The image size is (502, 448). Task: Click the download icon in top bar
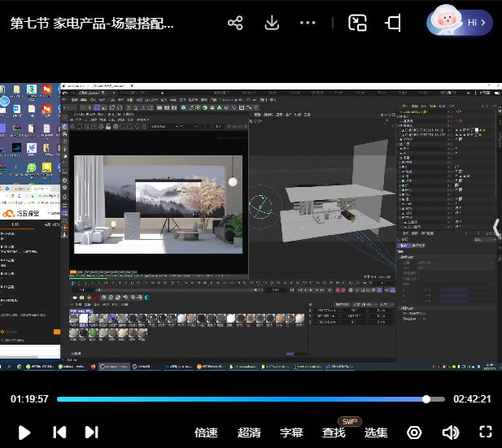[x=273, y=23]
